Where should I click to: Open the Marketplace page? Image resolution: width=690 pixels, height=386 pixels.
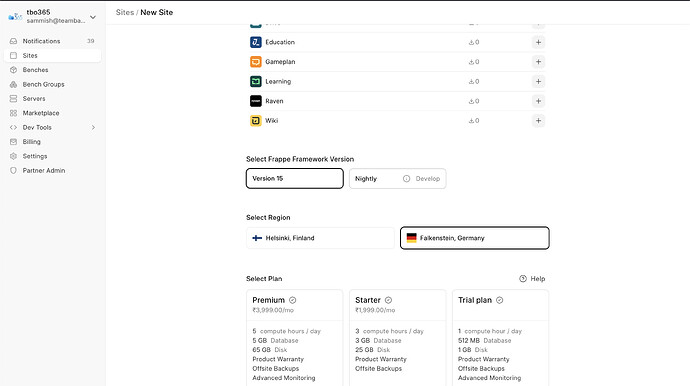pyautogui.click(x=52, y=113)
